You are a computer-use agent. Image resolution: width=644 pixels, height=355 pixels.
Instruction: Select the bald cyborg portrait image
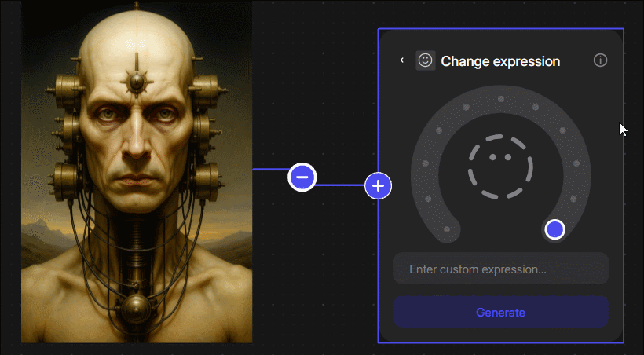point(137,172)
